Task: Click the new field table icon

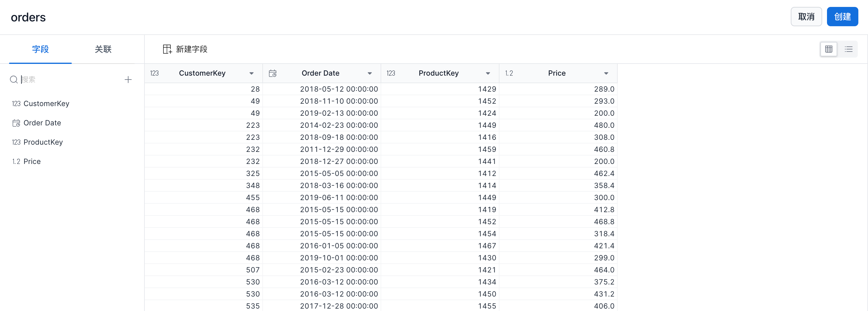Action: [167, 49]
